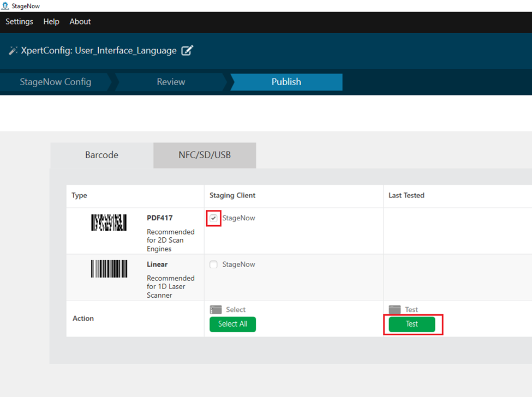Enable the Linear StageNow checkbox
This screenshot has height=397, width=532.
click(x=214, y=264)
